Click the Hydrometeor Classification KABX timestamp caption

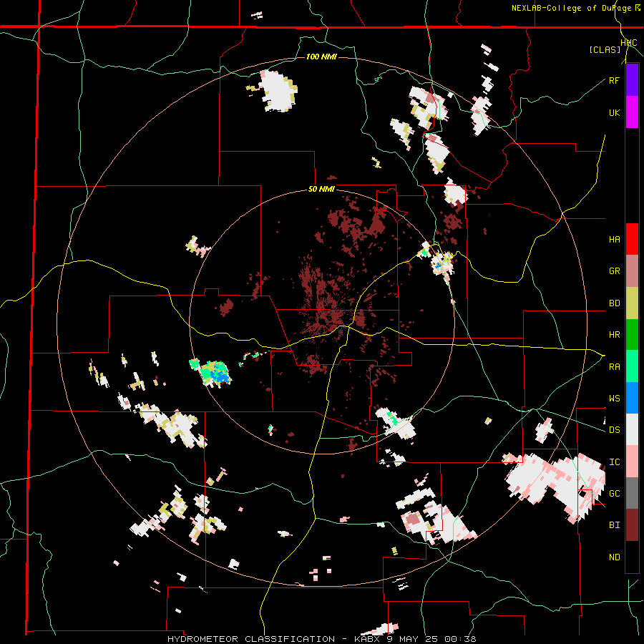tap(321, 639)
